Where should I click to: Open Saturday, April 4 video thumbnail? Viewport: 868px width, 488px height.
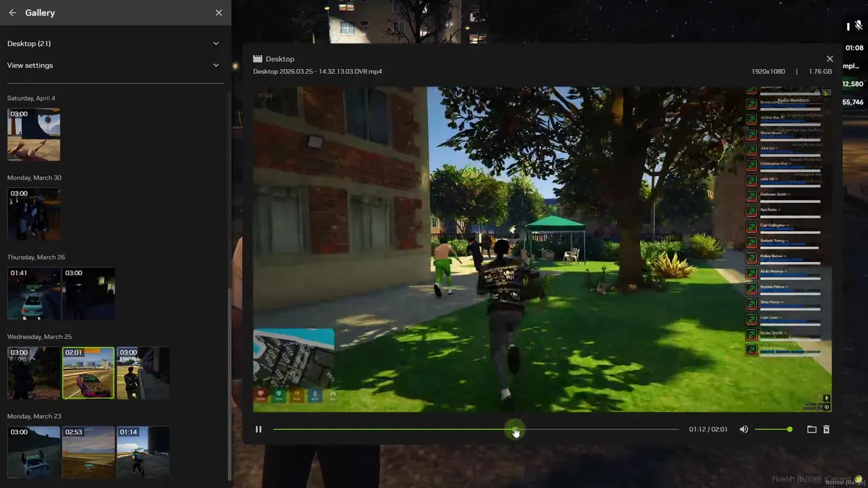click(x=34, y=134)
